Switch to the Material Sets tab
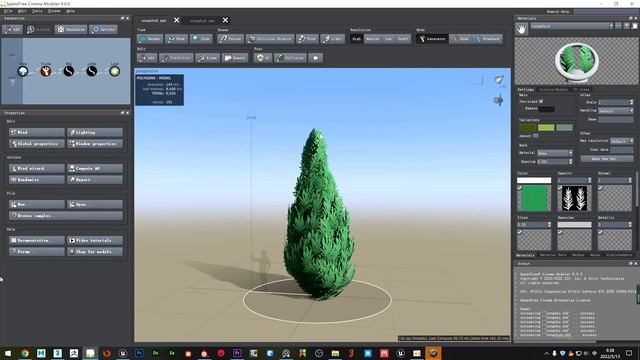The width and height of the screenshot is (640, 360). point(553,255)
